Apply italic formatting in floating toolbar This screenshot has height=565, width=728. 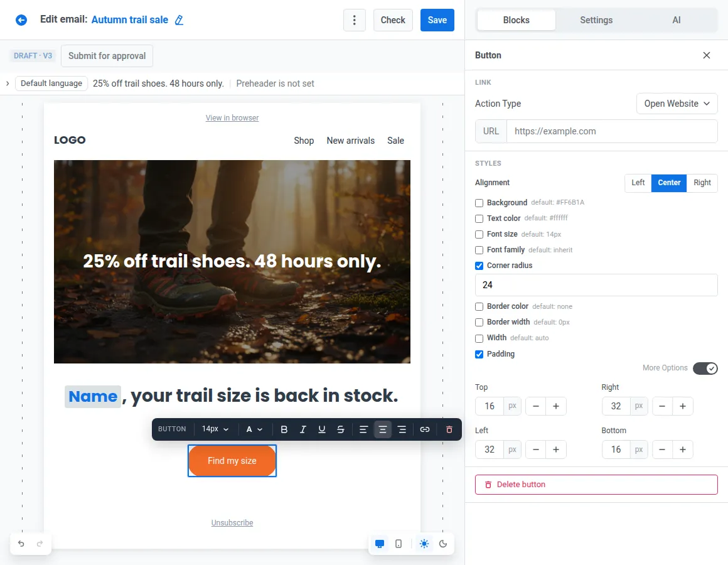coord(302,429)
